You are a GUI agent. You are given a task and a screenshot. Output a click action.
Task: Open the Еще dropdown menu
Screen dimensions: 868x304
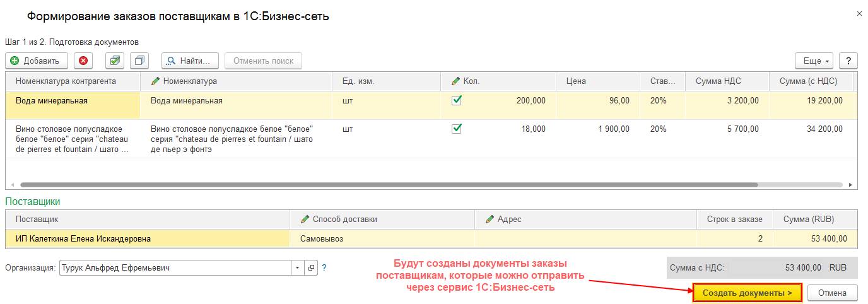[814, 61]
